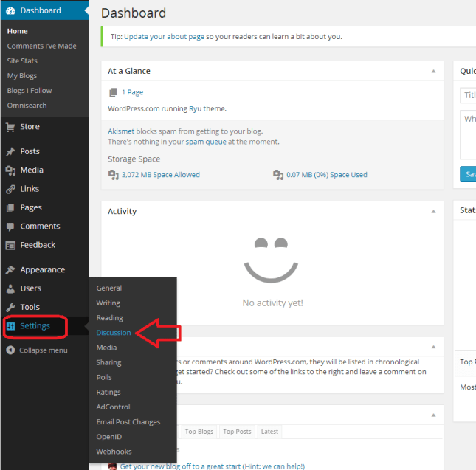Switch to the Top Posts tab
Viewport: 476px width, 470px height.
(238, 432)
